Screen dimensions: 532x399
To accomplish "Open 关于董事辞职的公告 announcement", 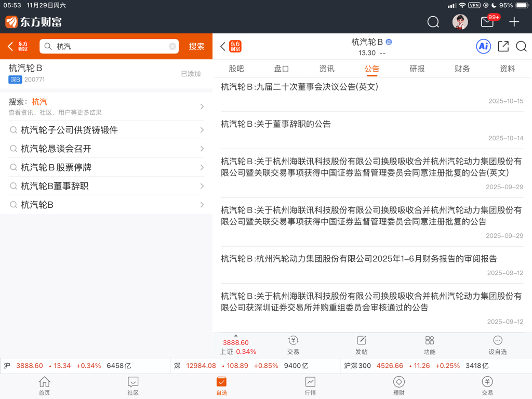I will (372, 130).
